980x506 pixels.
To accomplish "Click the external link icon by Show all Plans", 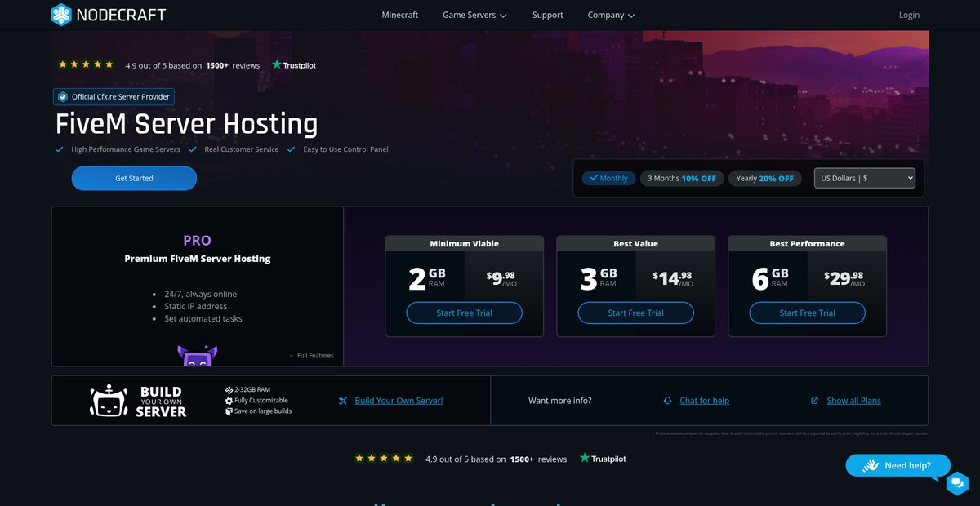I will (814, 401).
